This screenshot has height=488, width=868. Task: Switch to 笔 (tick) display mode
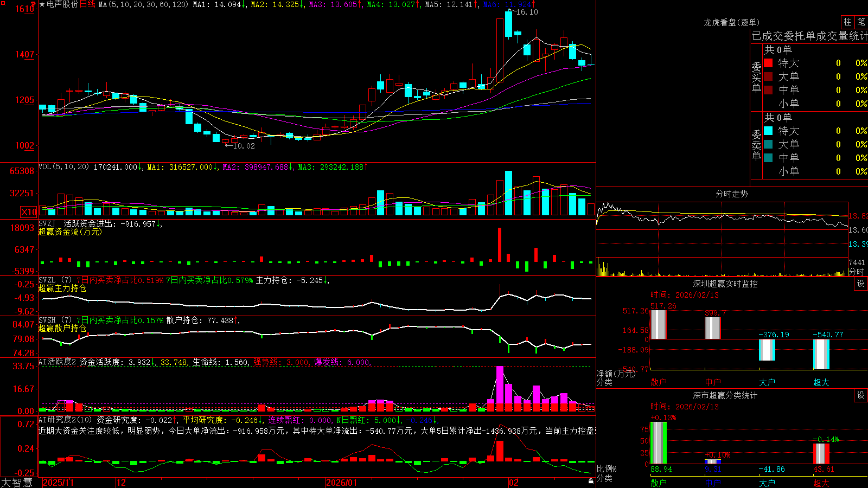click(861, 22)
